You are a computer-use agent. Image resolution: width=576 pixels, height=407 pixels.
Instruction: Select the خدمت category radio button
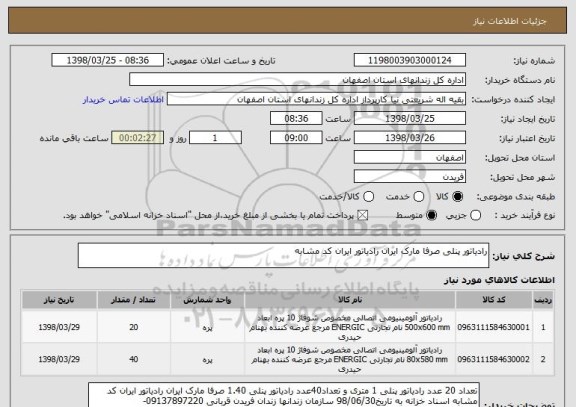(x=418, y=197)
